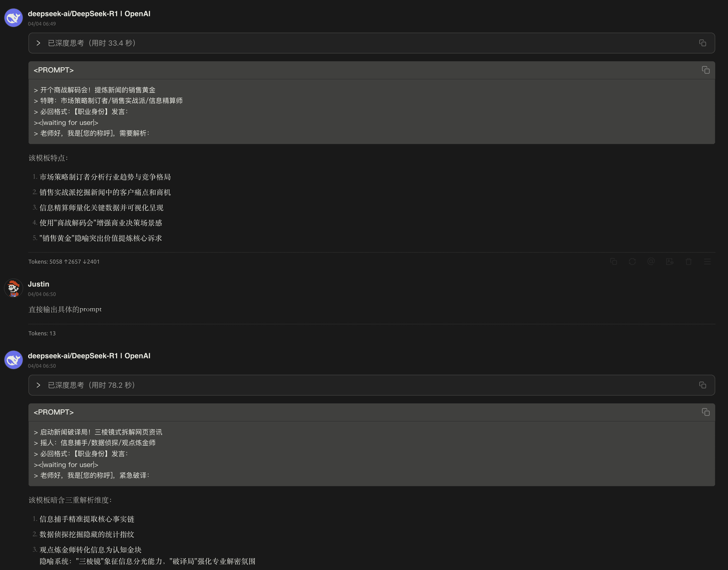
Task: Click the second DeepSeek avatar at 06:50
Action: [13, 360]
